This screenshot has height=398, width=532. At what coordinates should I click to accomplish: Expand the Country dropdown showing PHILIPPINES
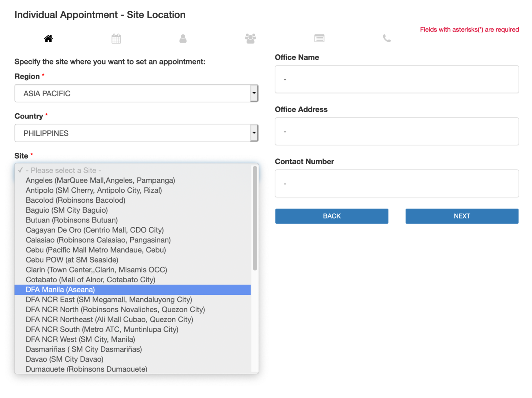(x=136, y=133)
